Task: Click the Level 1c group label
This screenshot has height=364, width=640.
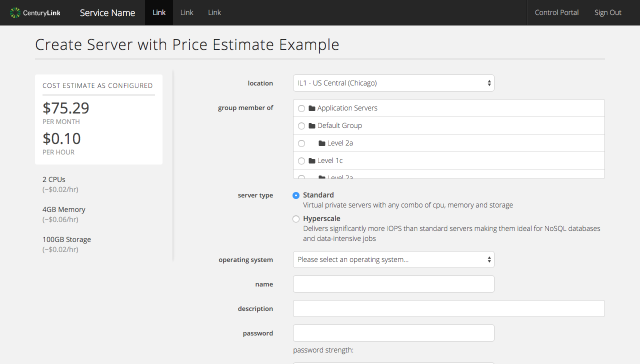Action: (x=330, y=160)
